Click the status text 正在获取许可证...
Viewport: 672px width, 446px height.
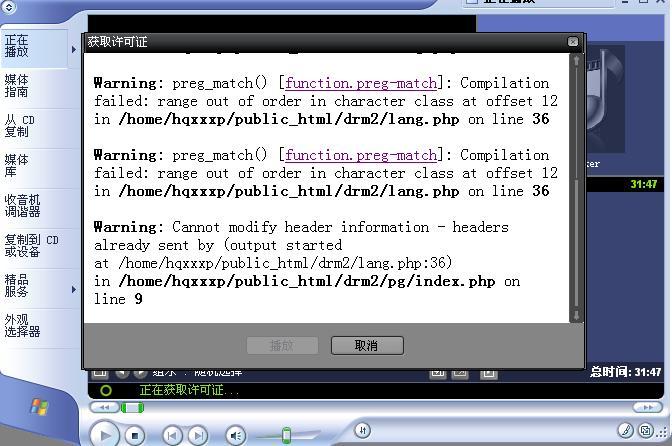[x=189, y=390]
